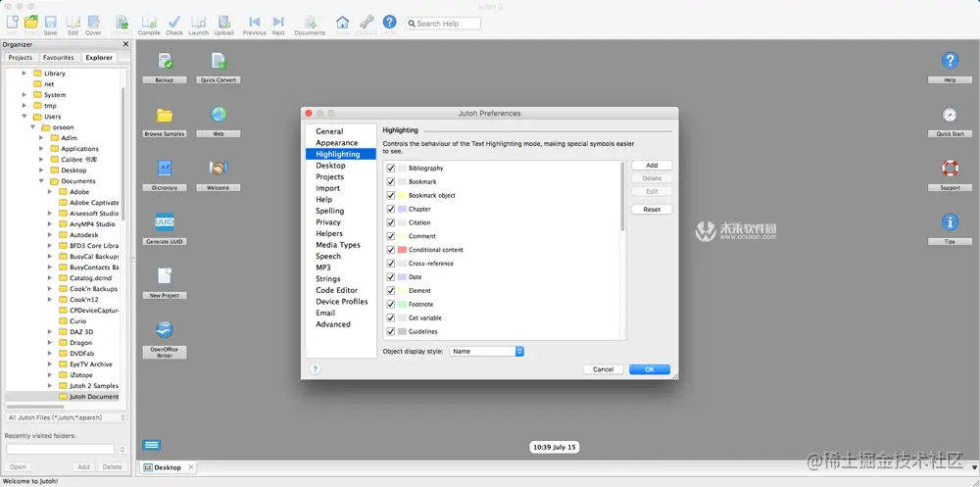Click the Search Help field

[x=443, y=24]
